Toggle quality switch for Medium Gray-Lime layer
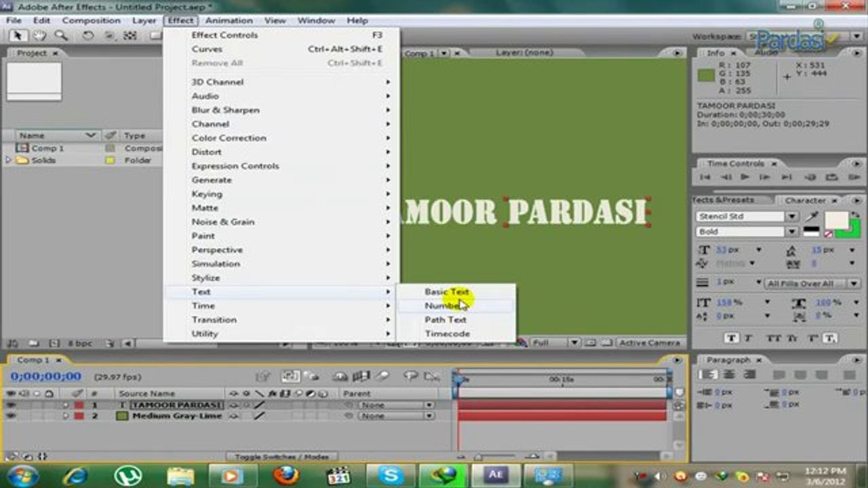The width and height of the screenshot is (868, 488). coord(259,415)
